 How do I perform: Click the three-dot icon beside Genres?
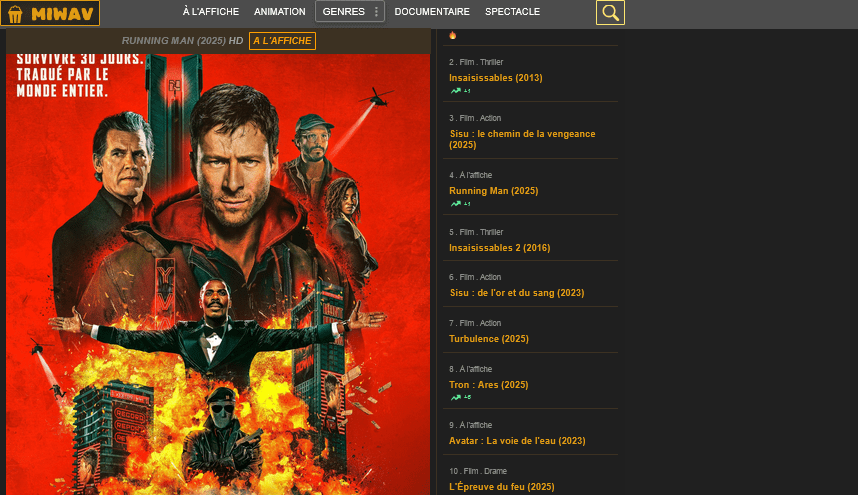click(x=376, y=12)
